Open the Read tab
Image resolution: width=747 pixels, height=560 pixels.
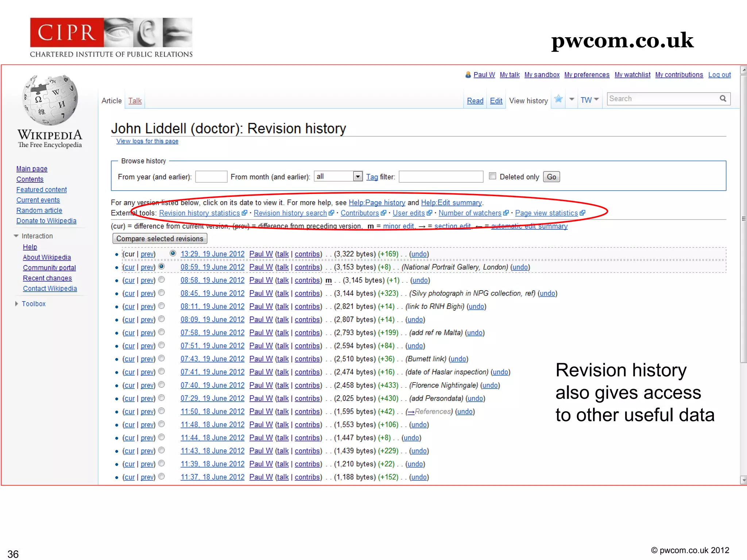coord(475,101)
